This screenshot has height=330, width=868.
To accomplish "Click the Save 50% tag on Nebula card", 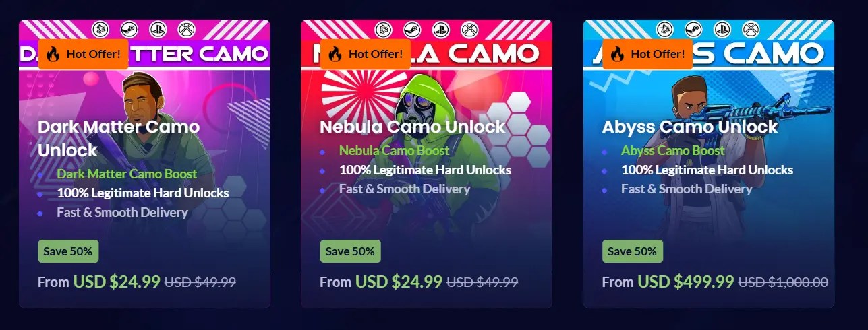I will click(x=350, y=251).
